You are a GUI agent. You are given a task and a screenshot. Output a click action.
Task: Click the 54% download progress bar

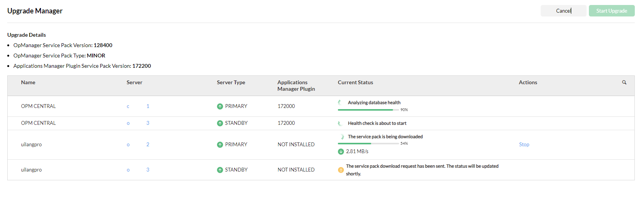tap(368, 144)
